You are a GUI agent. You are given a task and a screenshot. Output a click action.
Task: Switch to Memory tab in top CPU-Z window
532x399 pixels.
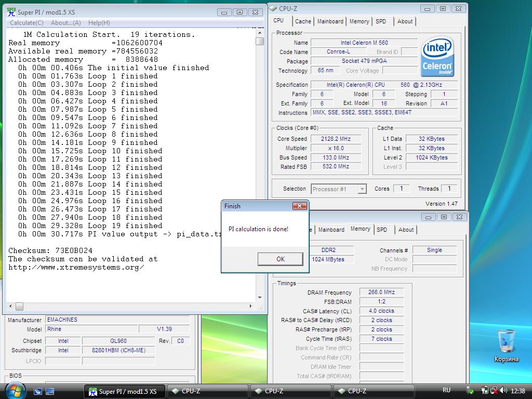[x=359, y=21]
